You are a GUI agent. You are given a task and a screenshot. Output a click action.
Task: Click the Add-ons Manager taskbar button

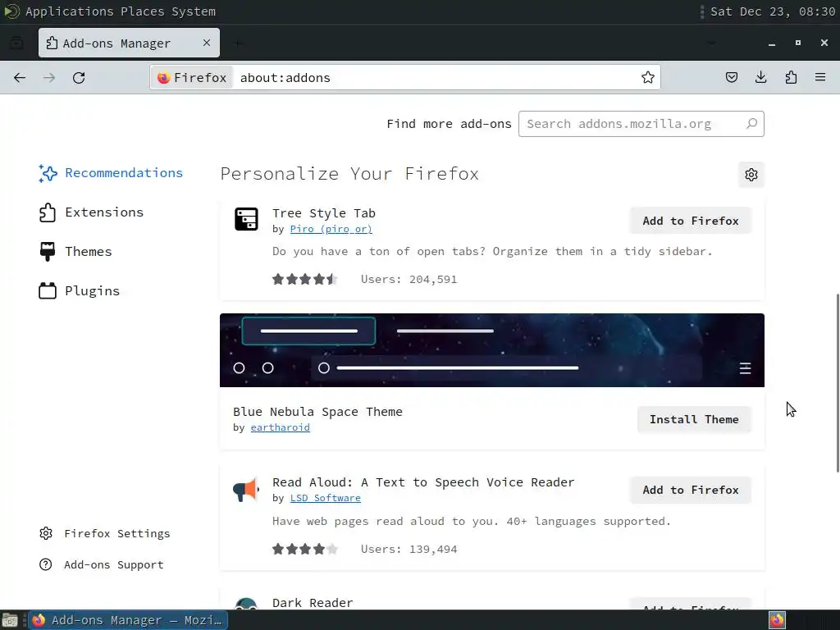pyautogui.click(x=128, y=620)
